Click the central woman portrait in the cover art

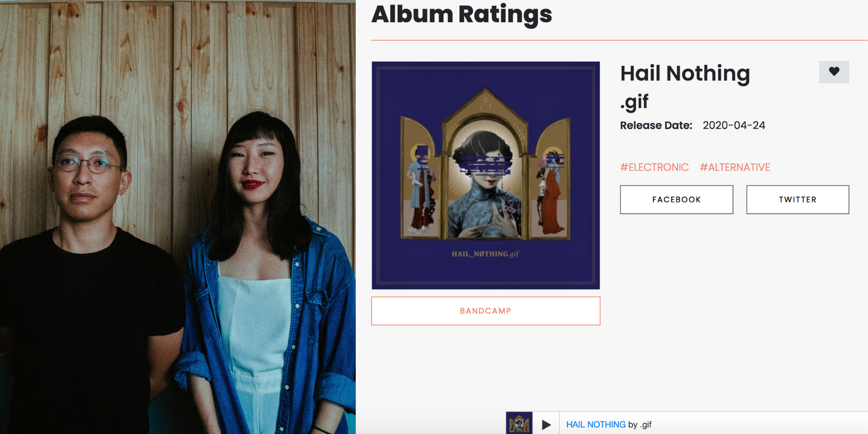coord(486,181)
